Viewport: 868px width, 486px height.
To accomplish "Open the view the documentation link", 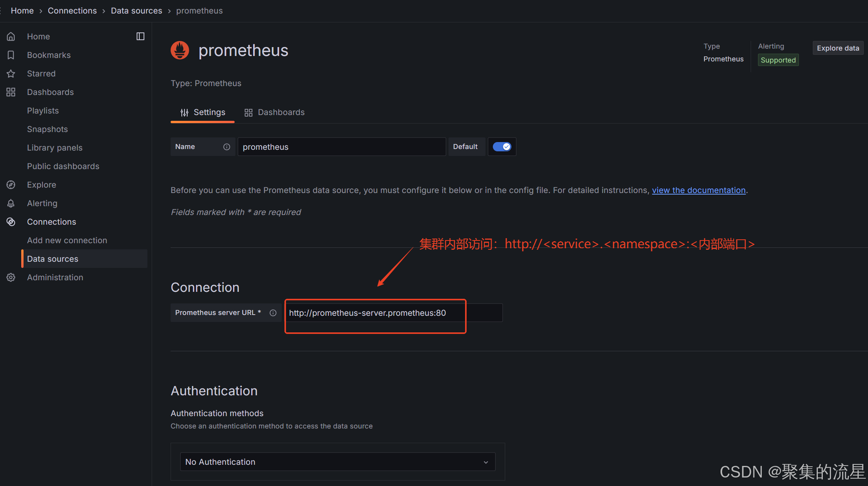I will [699, 190].
